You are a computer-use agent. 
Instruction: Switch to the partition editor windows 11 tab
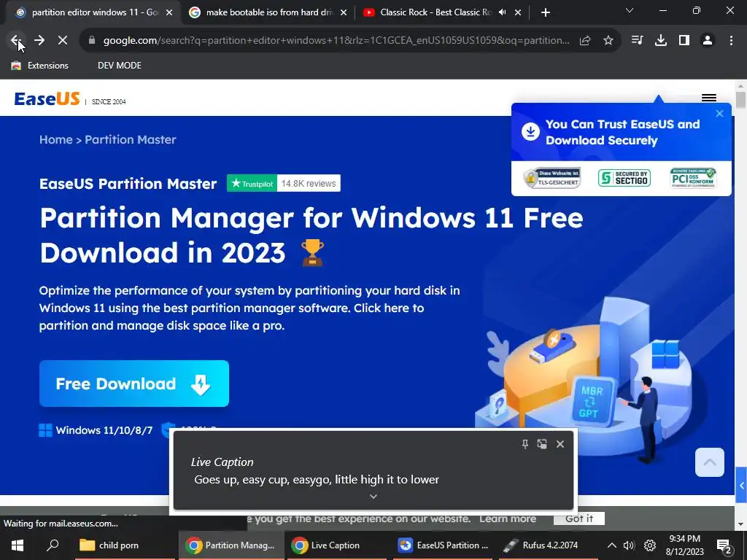pyautogui.click(x=94, y=12)
